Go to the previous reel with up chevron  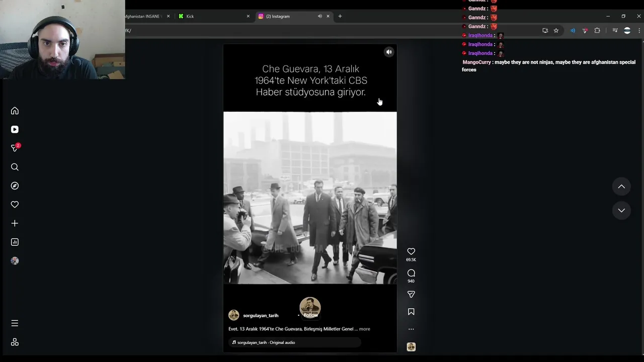tap(621, 187)
